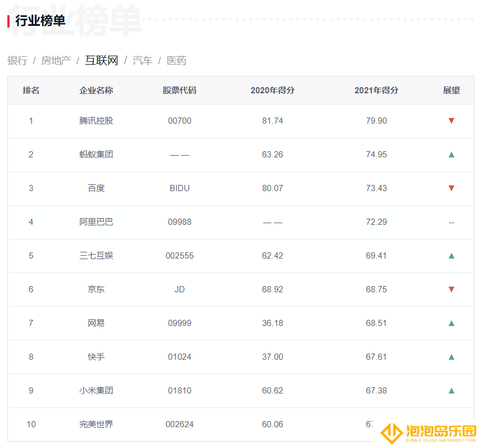Click the 股票代码 column header
The width and height of the screenshot is (485, 448).
pos(179,90)
